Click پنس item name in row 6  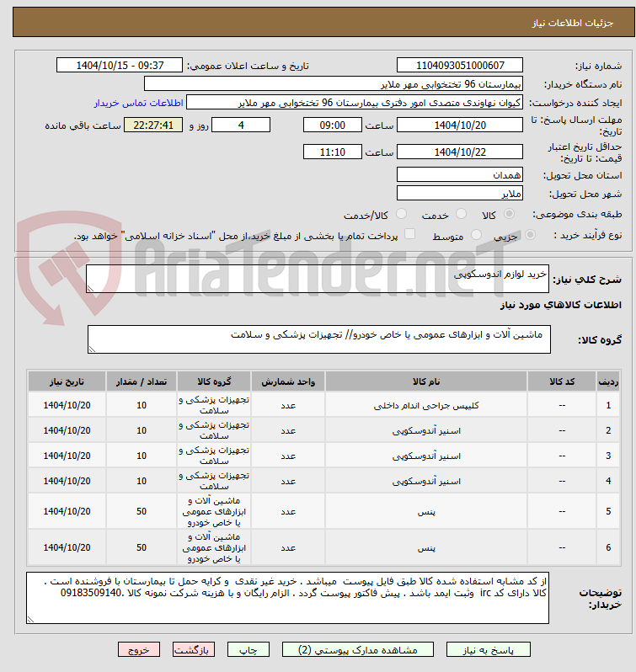[426, 547]
